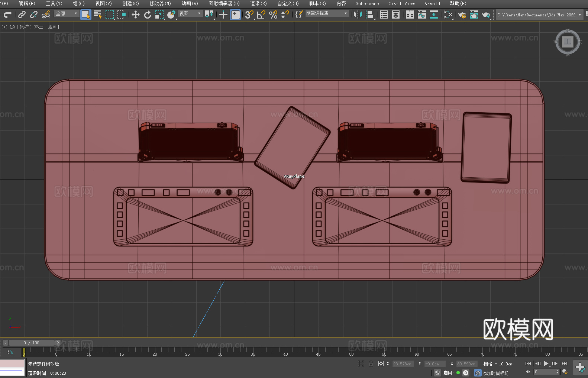
Task: Activate the Select Object tool
Action: click(x=86, y=14)
